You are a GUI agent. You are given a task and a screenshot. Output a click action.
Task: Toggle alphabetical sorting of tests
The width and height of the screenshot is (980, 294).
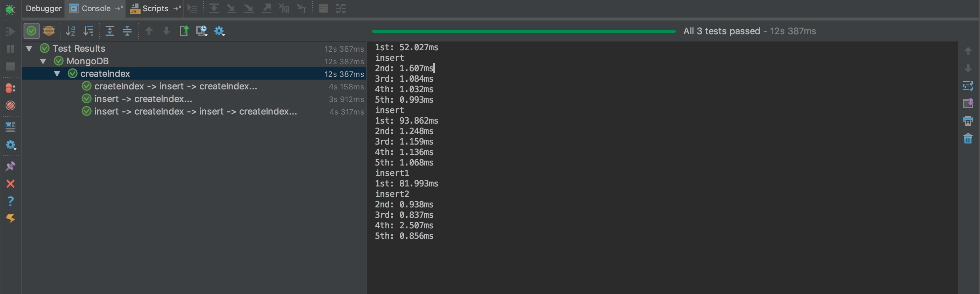coord(71,31)
